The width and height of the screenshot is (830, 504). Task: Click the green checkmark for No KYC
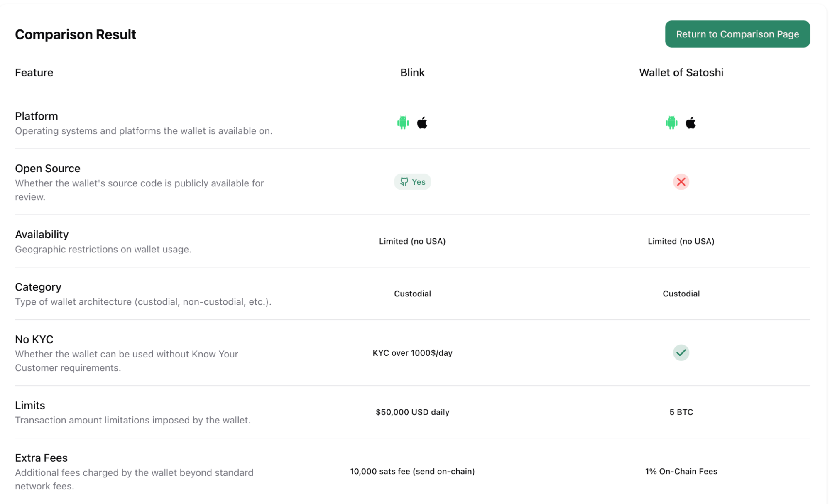tap(681, 353)
